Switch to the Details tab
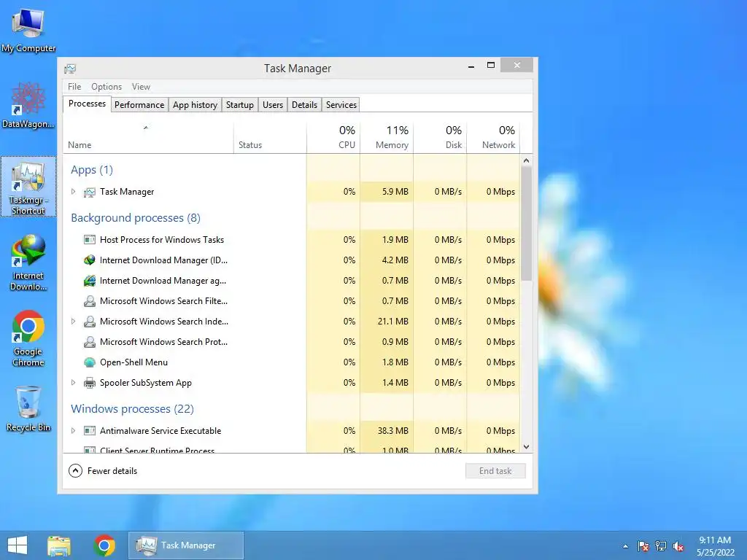Image resolution: width=747 pixels, height=560 pixels. (304, 105)
